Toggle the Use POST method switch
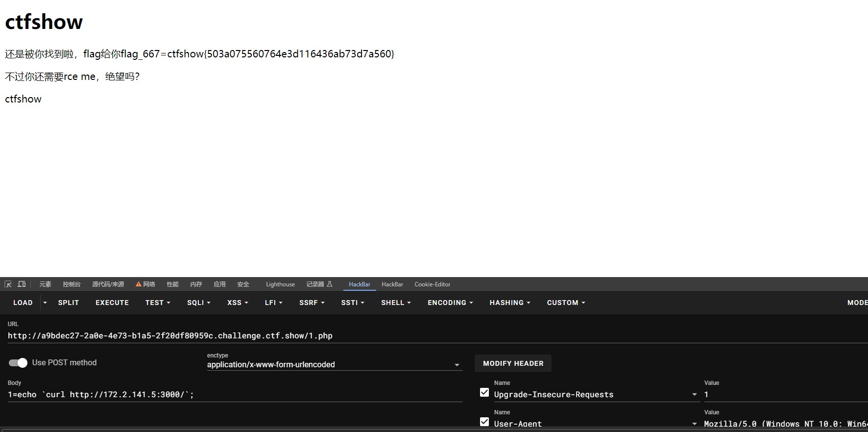This screenshot has width=868, height=432. (18, 363)
